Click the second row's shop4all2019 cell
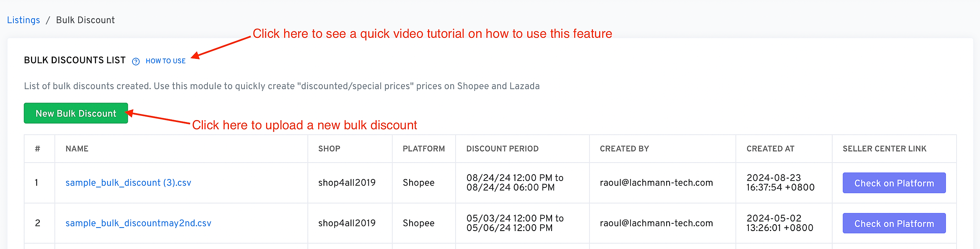Image resolution: width=980 pixels, height=249 pixels. pyautogui.click(x=347, y=223)
